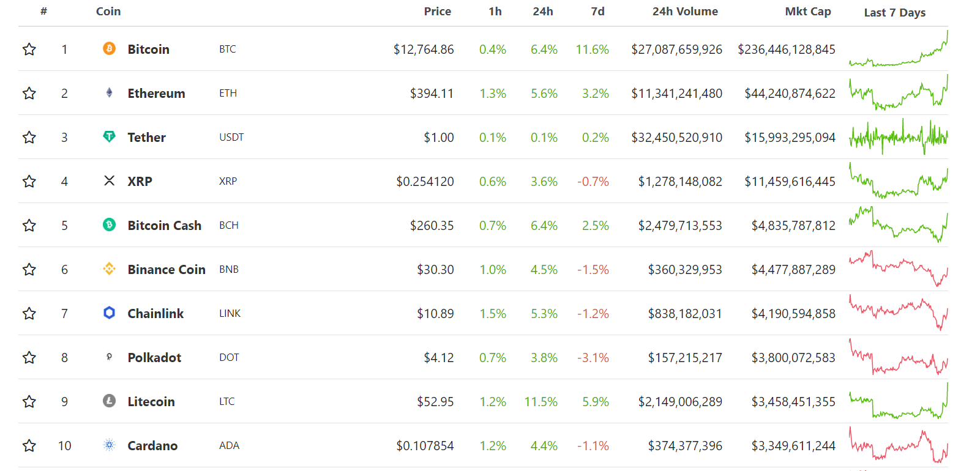Click the Binance Coin yellow logo
This screenshot has width=980, height=471.
click(x=109, y=269)
